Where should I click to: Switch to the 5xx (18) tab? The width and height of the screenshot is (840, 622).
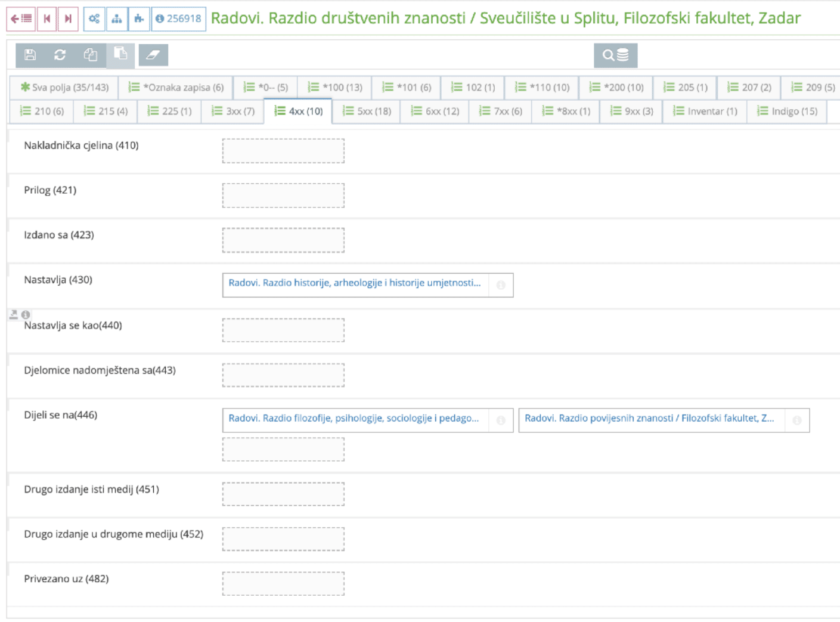click(367, 111)
